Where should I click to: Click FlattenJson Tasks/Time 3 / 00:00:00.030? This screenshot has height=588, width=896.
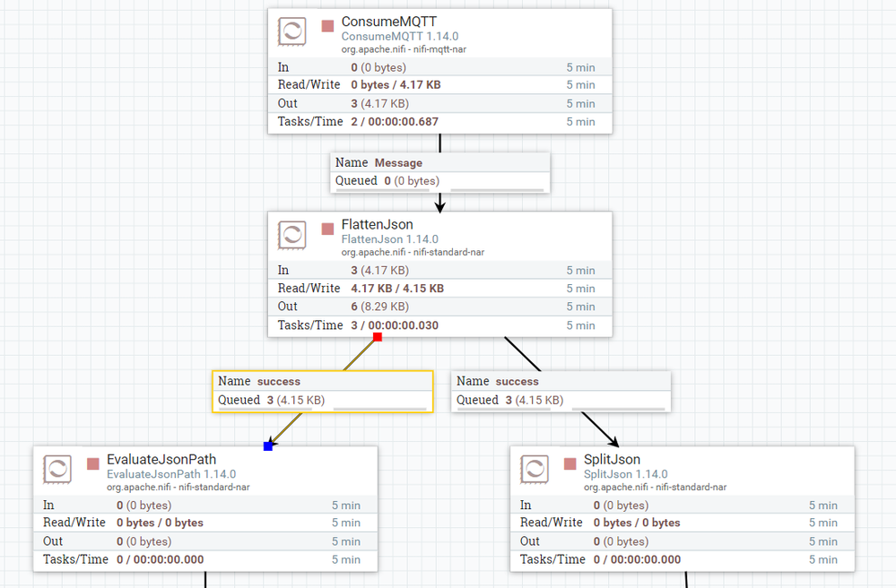tap(395, 325)
